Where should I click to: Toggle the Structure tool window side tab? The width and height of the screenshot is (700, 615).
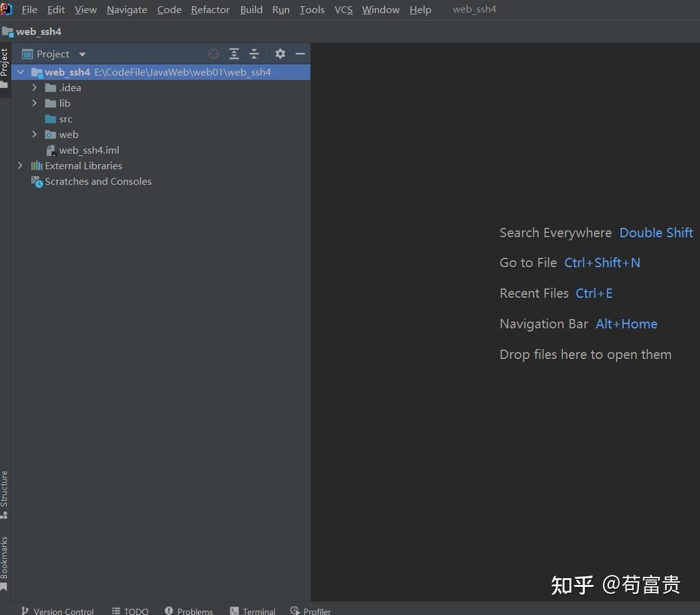4,494
